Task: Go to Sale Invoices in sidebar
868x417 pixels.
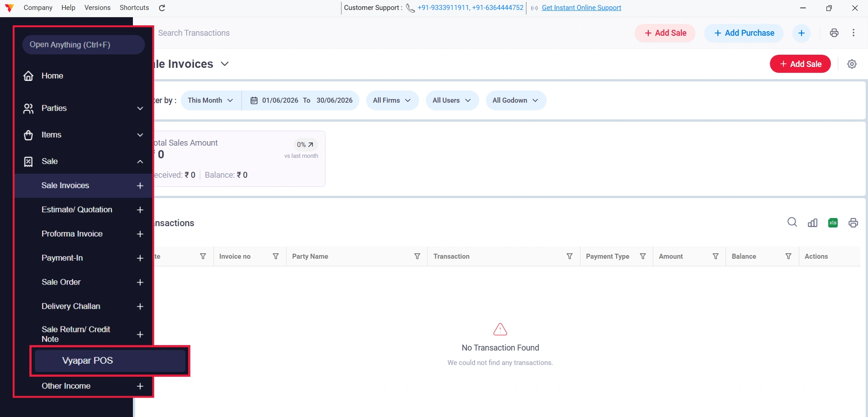Action: [66, 185]
